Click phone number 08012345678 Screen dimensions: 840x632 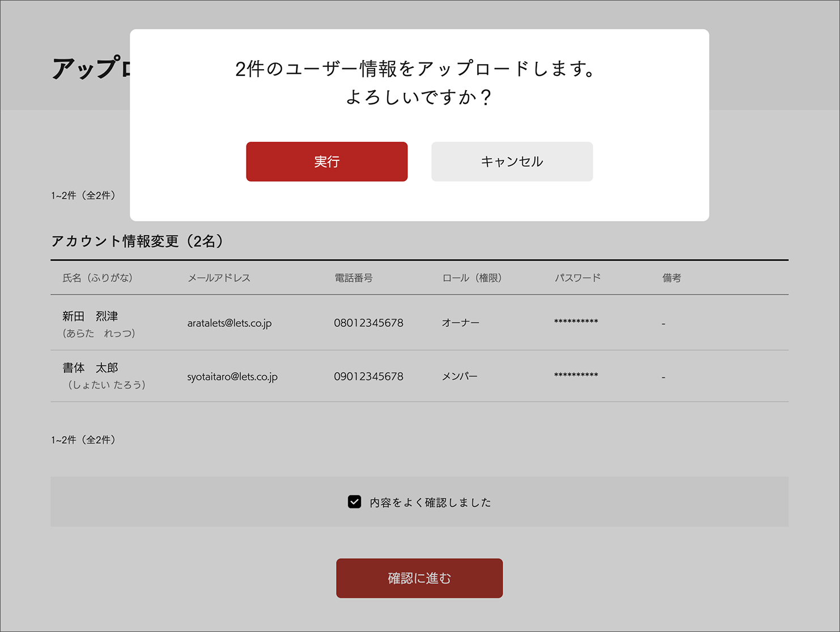click(x=368, y=323)
